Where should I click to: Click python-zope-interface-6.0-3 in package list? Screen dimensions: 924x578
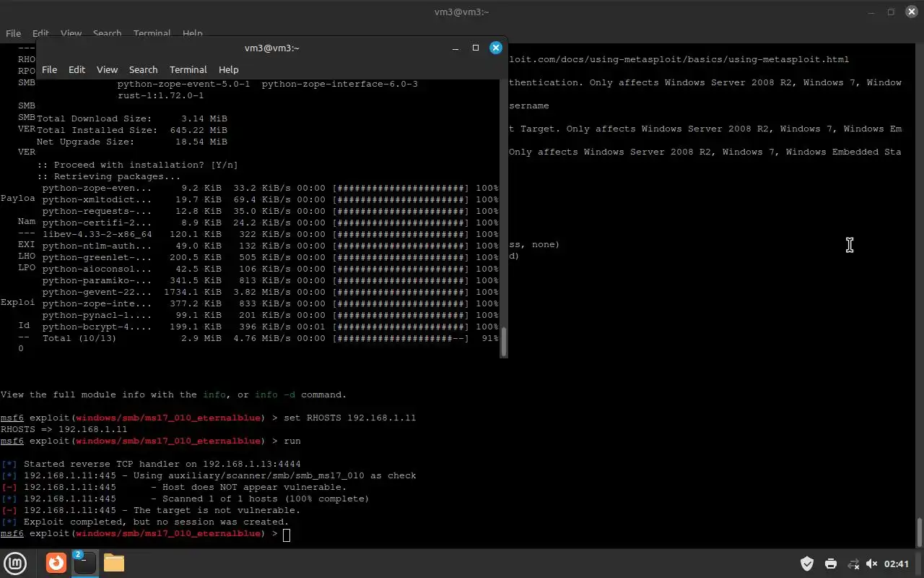point(339,84)
